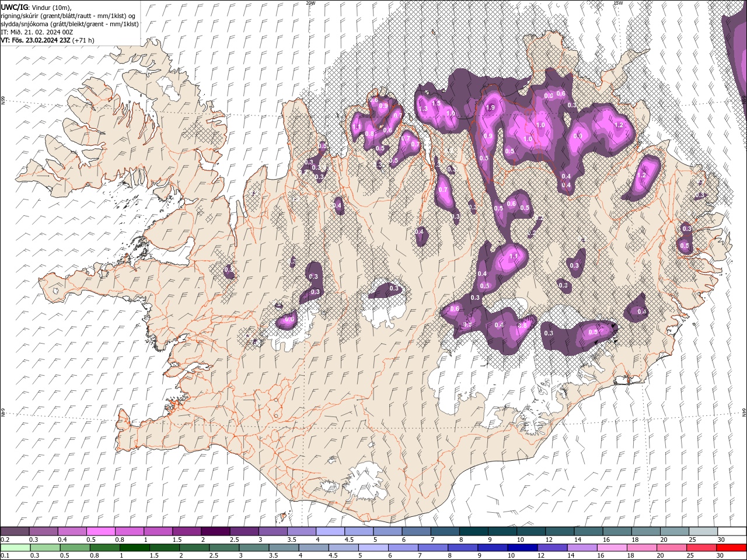The width and height of the screenshot is (747, 560).
Task: Select the light purple 14–16 lower legend swatch
Action: click(582, 548)
